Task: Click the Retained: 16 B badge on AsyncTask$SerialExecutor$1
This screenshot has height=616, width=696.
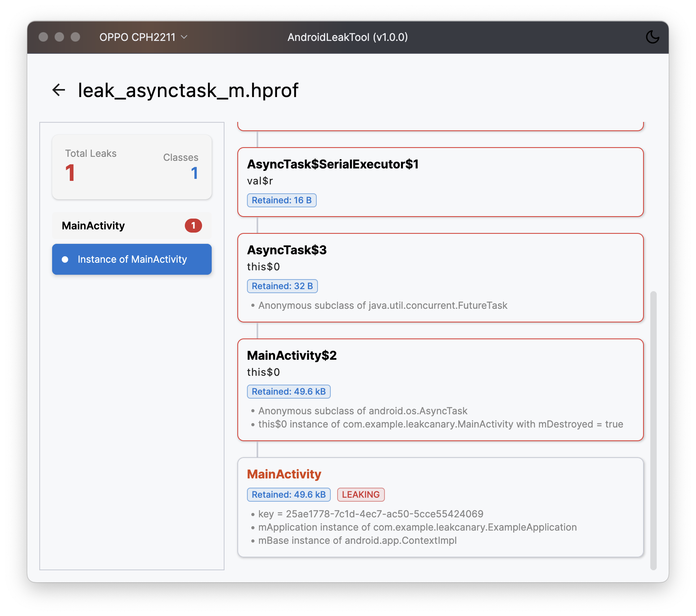Action: (x=281, y=200)
